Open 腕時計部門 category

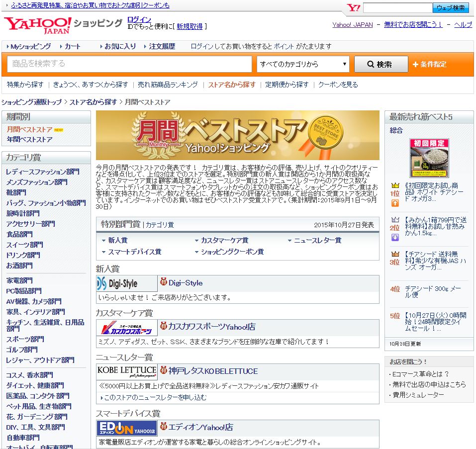(x=23, y=214)
